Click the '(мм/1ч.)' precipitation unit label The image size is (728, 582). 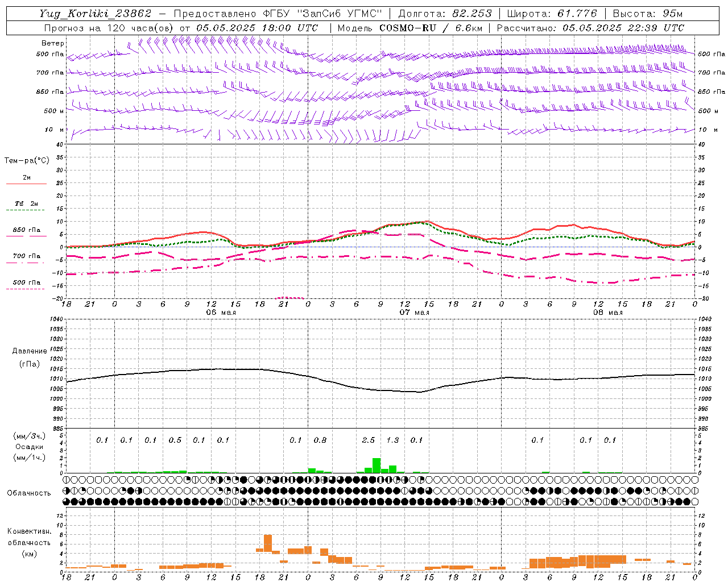pos(30,458)
